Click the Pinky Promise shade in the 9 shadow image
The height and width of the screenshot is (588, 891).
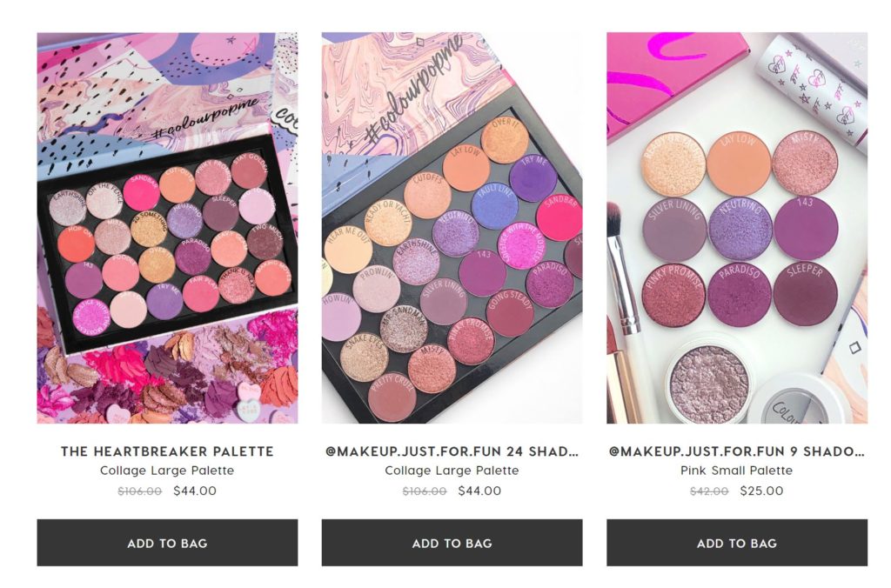(x=674, y=295)
